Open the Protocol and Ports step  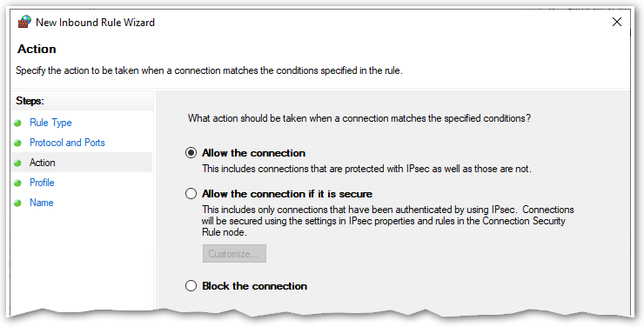click(67, 143)
